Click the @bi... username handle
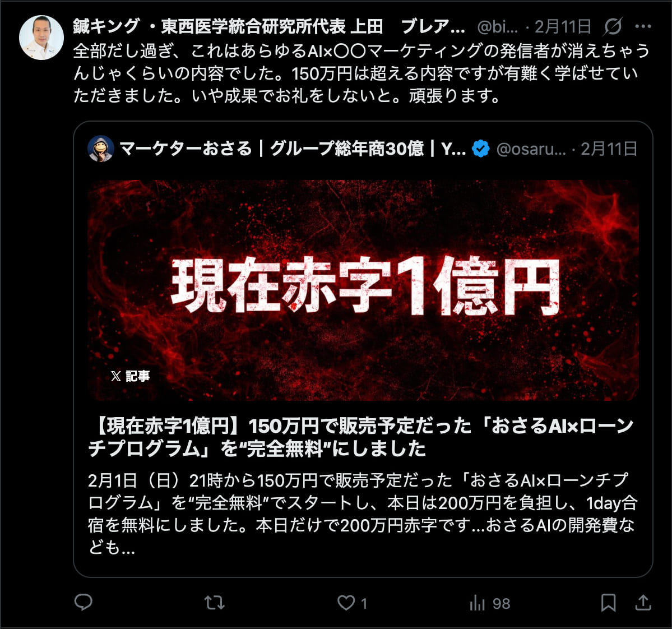Viewport: 672px width, 629px height. 497,27
